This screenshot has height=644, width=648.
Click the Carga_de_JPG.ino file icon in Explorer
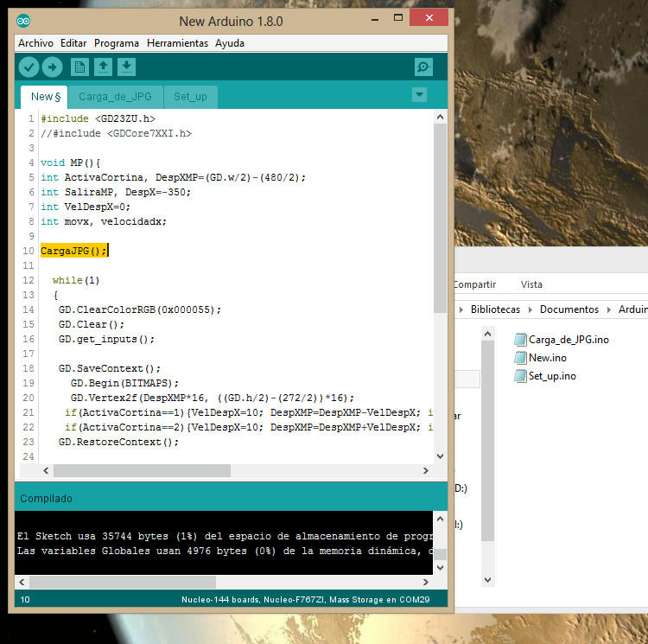click(520, 340)
